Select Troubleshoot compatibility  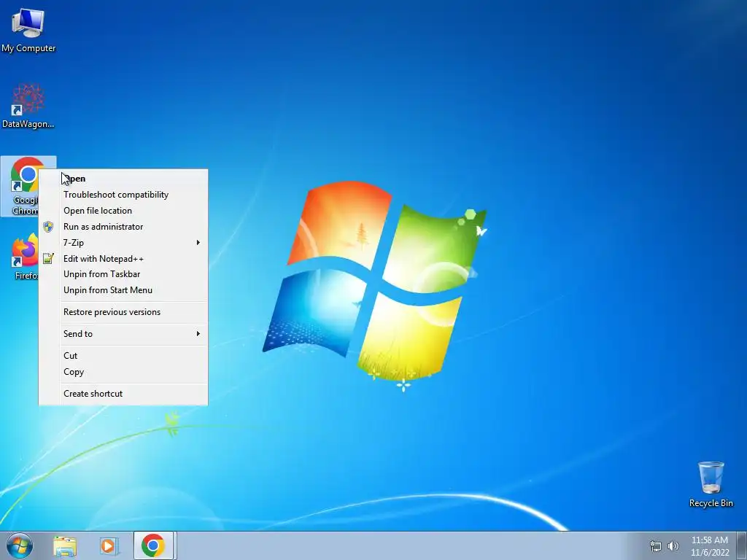tap(123, 195)
